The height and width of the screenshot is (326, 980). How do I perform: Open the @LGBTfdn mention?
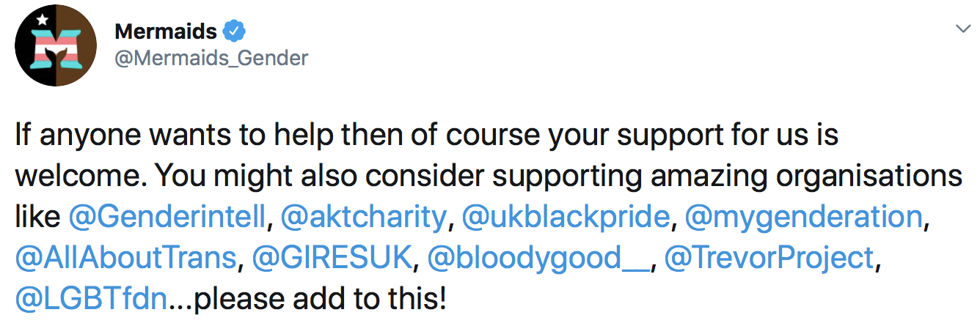click(92, 299)
